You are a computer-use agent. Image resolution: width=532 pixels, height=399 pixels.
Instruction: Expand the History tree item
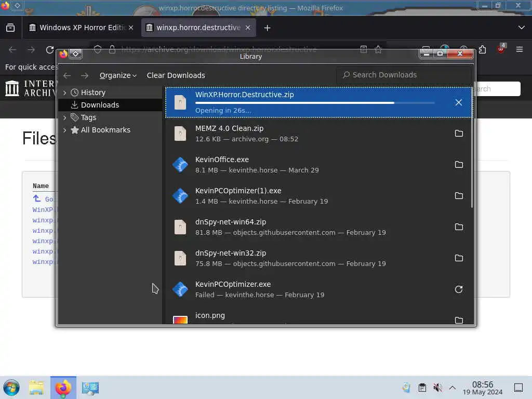[65, 92]
